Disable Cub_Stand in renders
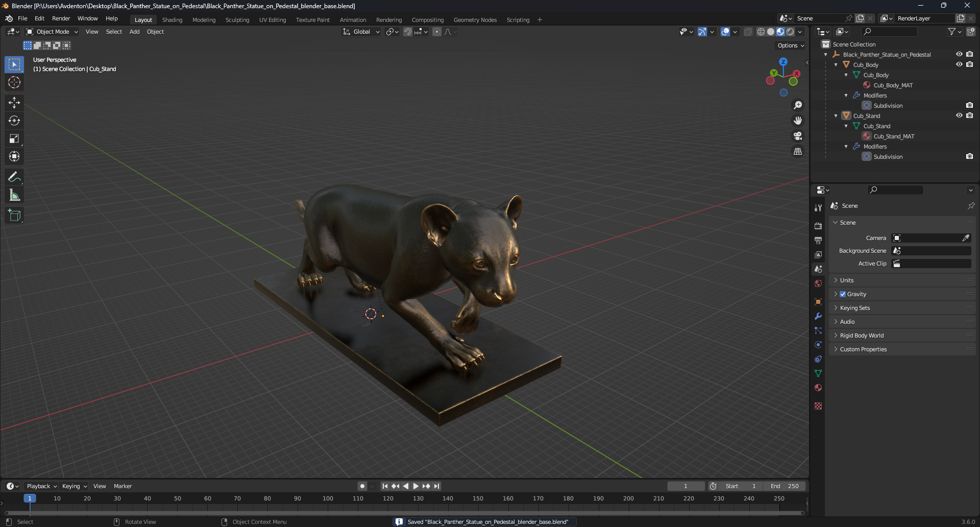 click(969, 115)
